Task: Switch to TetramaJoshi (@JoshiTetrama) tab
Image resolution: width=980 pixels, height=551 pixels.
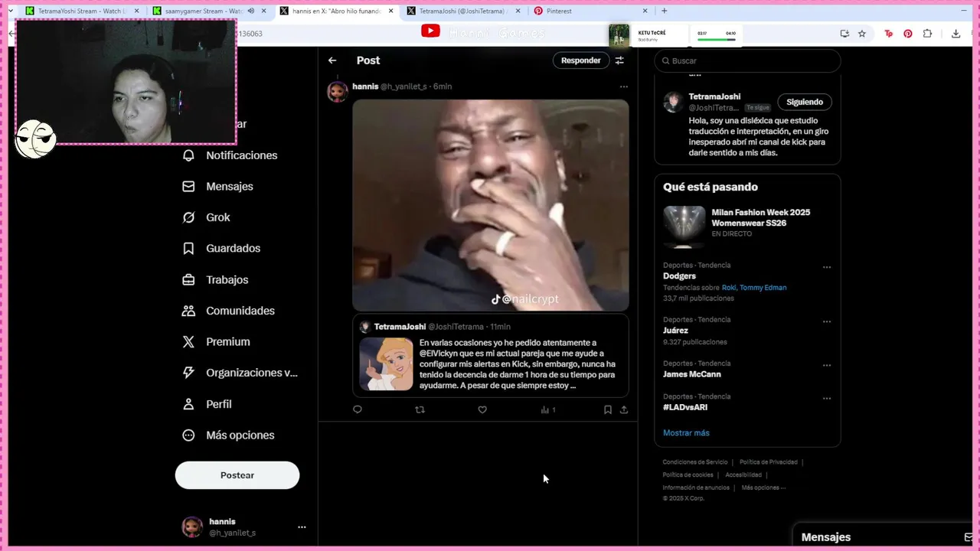Action: pyautogui.click(x=463, y=11)
